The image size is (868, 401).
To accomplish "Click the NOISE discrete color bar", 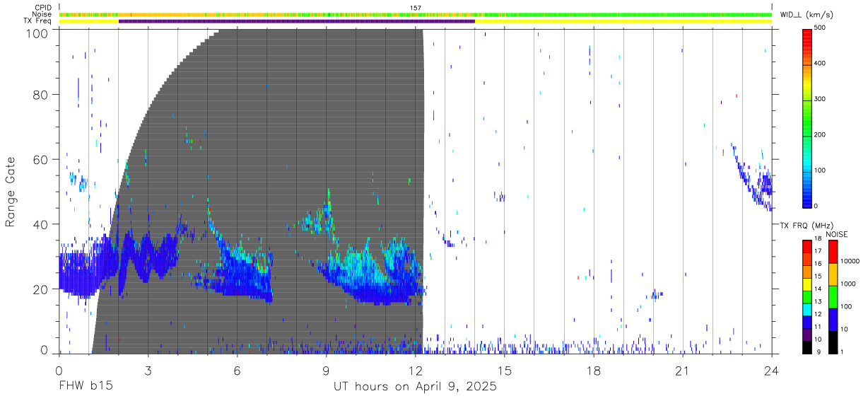I will tap(833, 296).
